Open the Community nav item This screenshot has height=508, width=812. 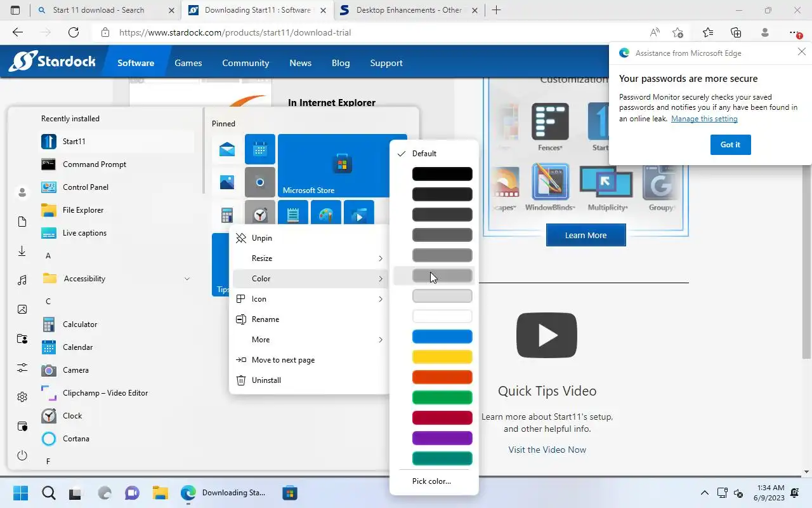246,63
